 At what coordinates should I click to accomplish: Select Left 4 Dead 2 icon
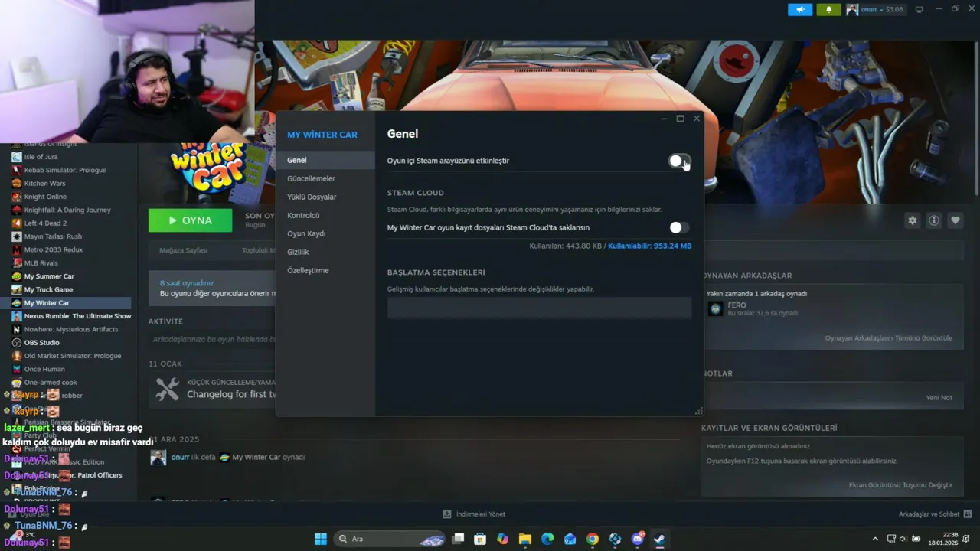tap(17, 223)
